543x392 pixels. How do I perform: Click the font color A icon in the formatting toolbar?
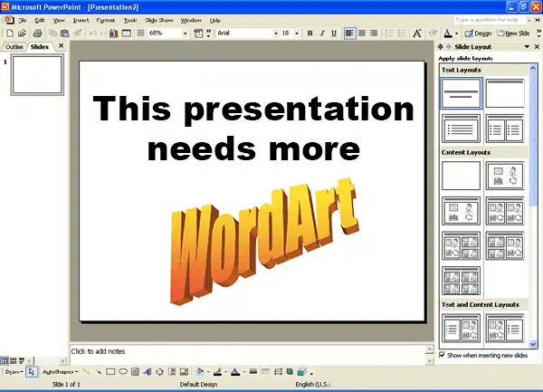click(448, 33)
